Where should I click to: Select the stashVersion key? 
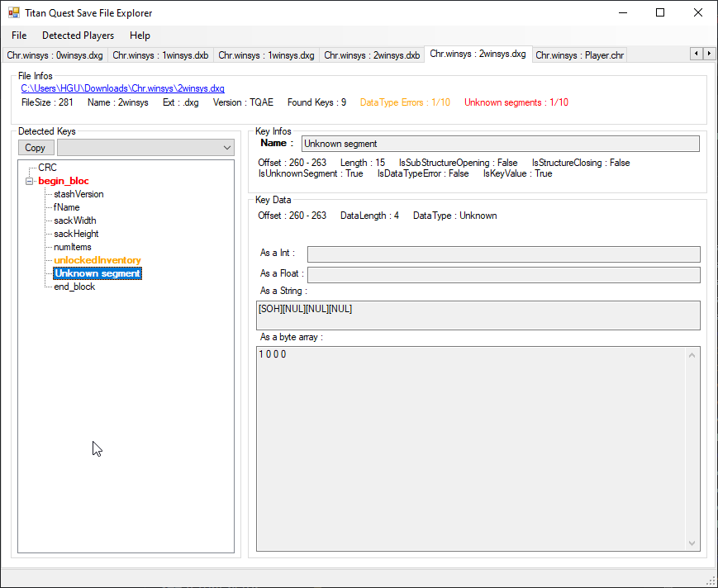coord(78,194)
